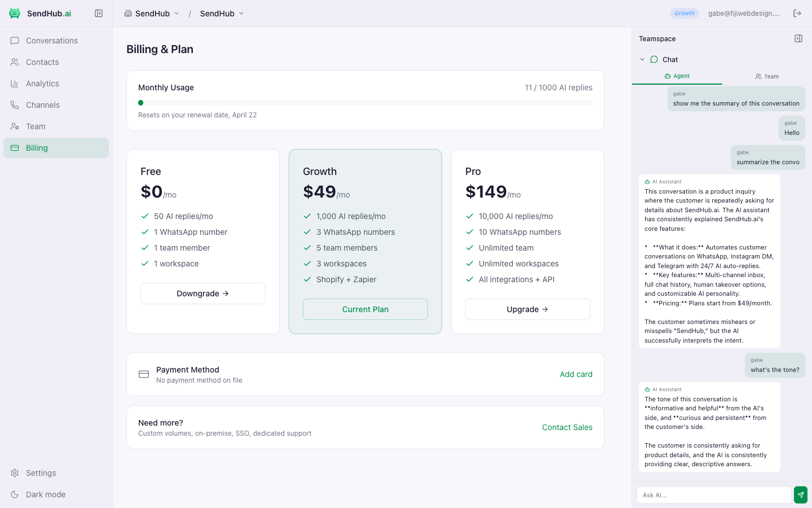
Task: Click the '11 / 1000 AI replies' text
Action: pos(558,87)
